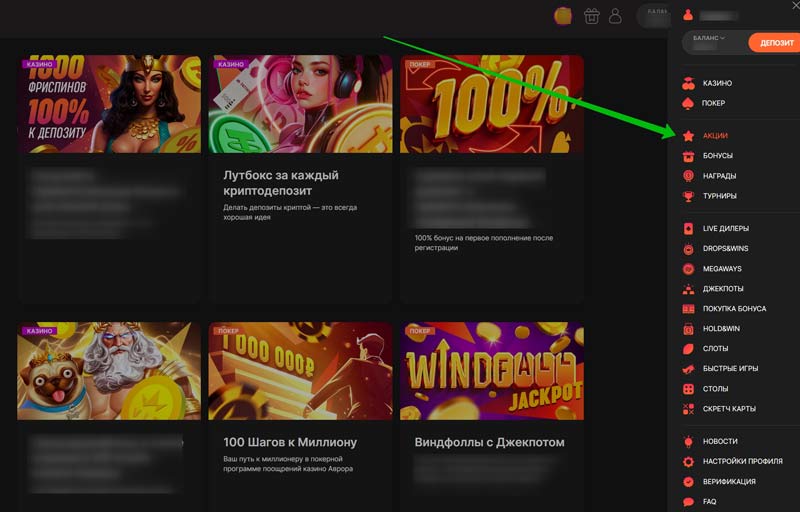800x512 pixels.
Task: Open the Казино menu item
Action: point(717,83)
